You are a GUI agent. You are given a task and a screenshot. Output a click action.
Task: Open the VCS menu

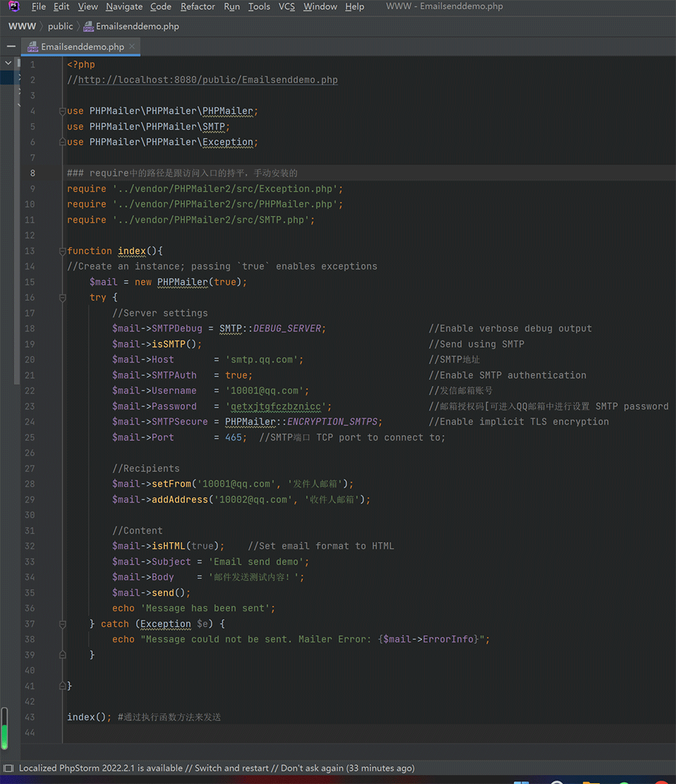click(287, 7)
